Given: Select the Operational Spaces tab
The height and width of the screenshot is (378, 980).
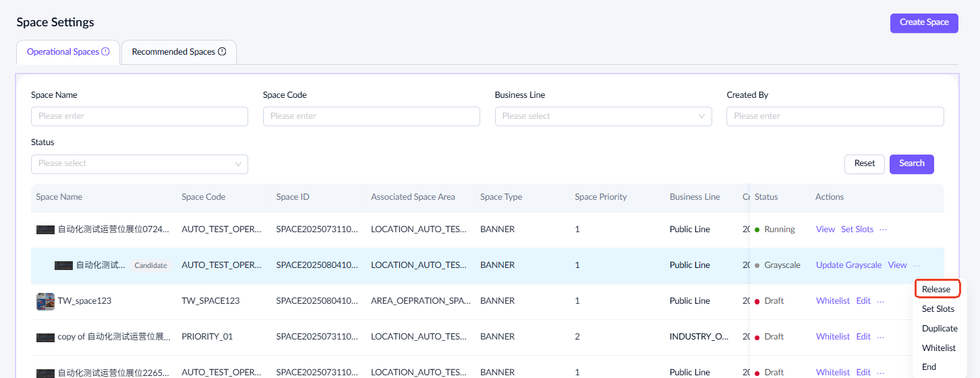Looking at the screenshot, I should [63, 52].
